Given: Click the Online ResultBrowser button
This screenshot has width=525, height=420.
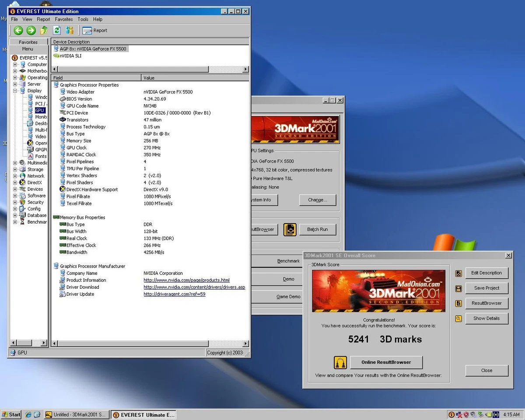Looking at the screenshot, I should [386, 362].
